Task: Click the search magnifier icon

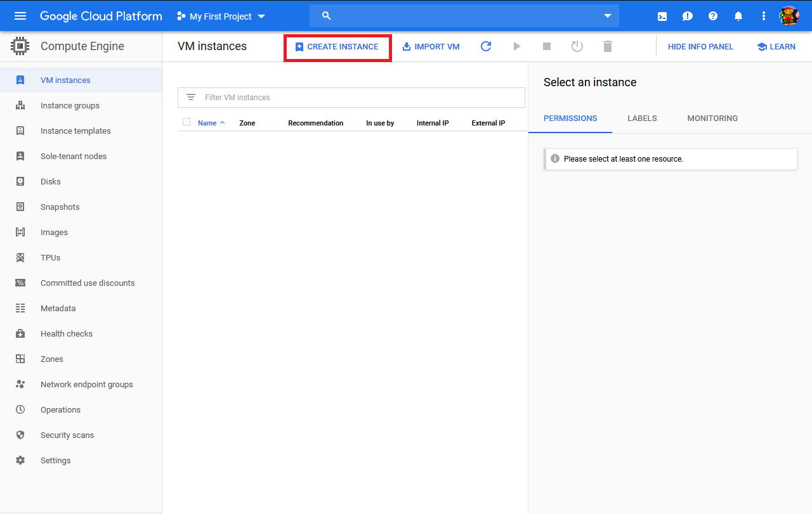Action: coord(327,16)
